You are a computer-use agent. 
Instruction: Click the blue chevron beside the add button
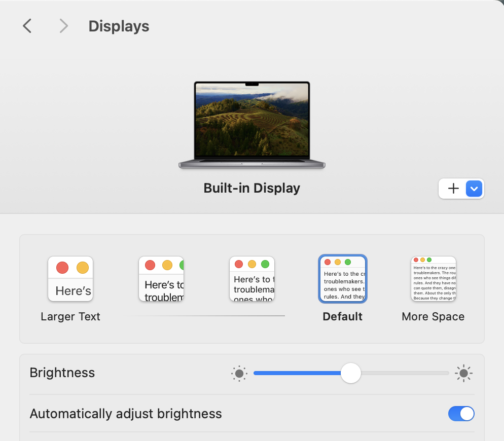pyautogui.click(x=474, y=189)
